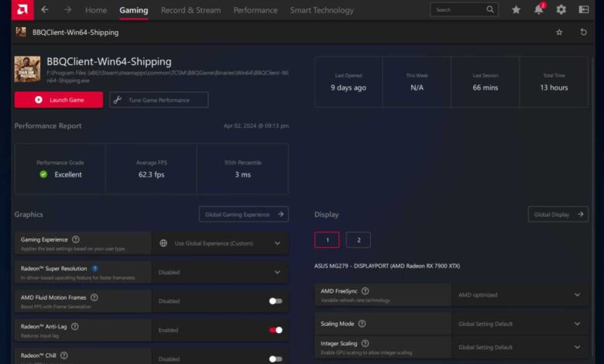Switch to Record & Stream tab
Image resolution: width=604 pixels, height=364 pixels.
[x=190, y=10]
